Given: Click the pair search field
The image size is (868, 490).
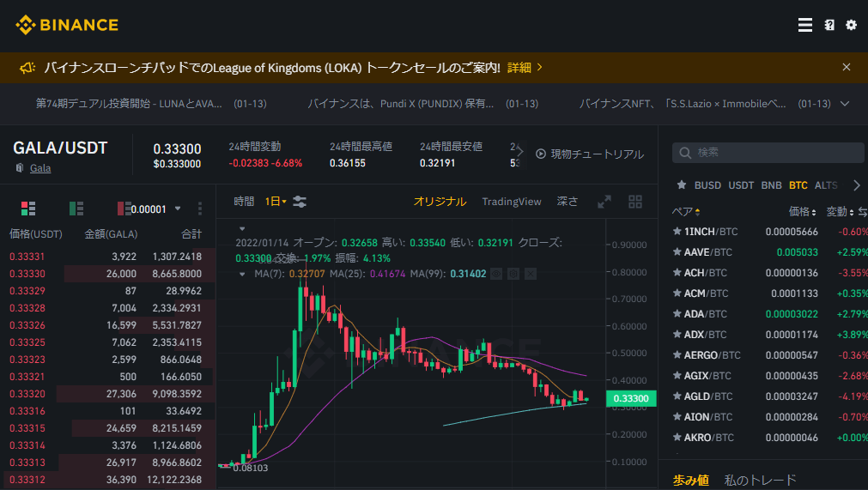Looking at the screenshot, I should (x=768, y=153).
